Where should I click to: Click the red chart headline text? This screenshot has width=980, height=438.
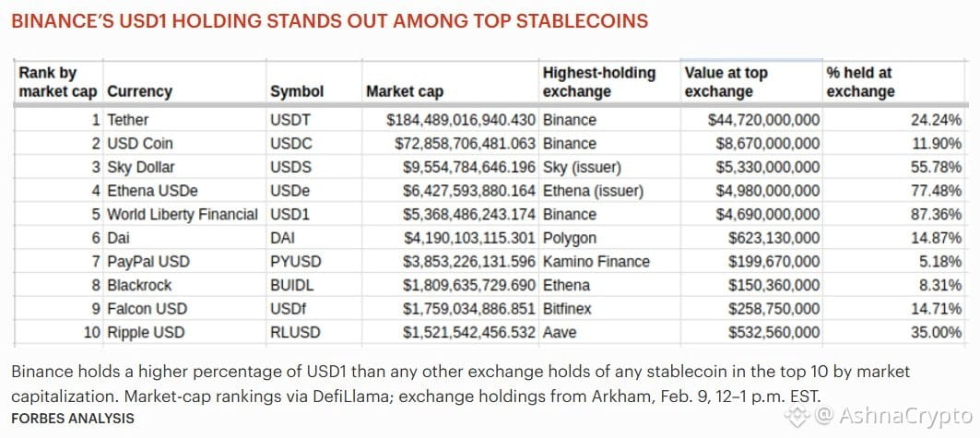pos(330,21)
